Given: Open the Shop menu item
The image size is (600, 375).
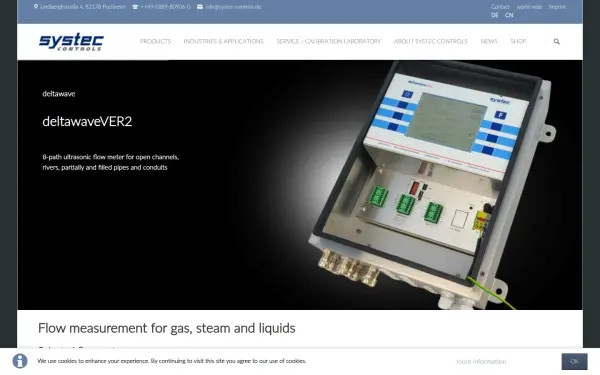Looking at the screenshot, I should [518, 41].
